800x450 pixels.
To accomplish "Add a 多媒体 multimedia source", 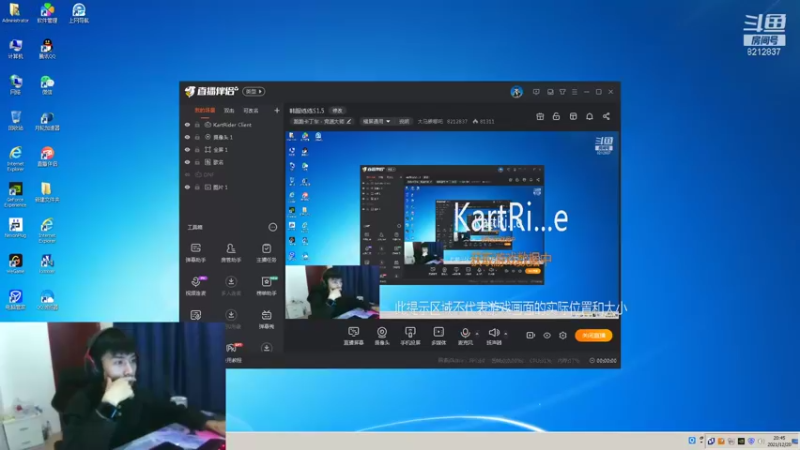I will (x=439, y=336).
